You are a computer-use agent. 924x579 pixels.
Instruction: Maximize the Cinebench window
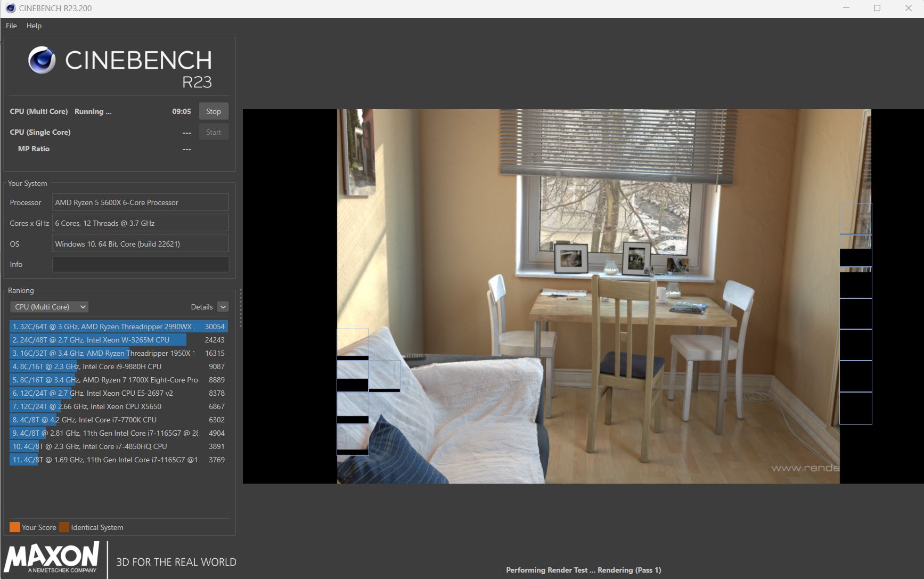point(877,9)
